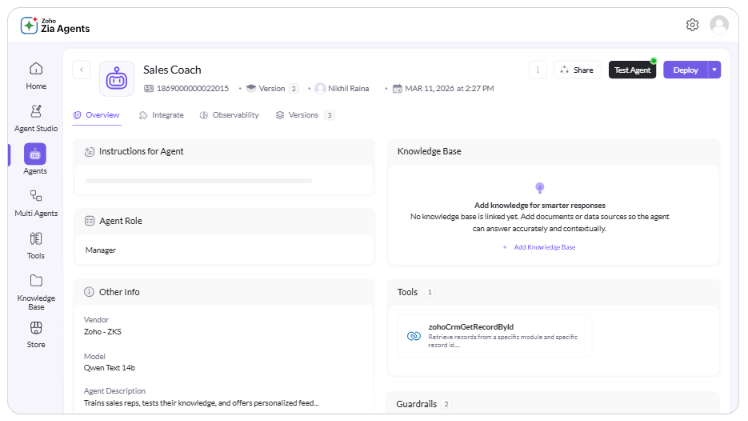This screenshot has width=748, height=421.
Task: Switch to the Overview tab
Action: (x=96, y=115)
